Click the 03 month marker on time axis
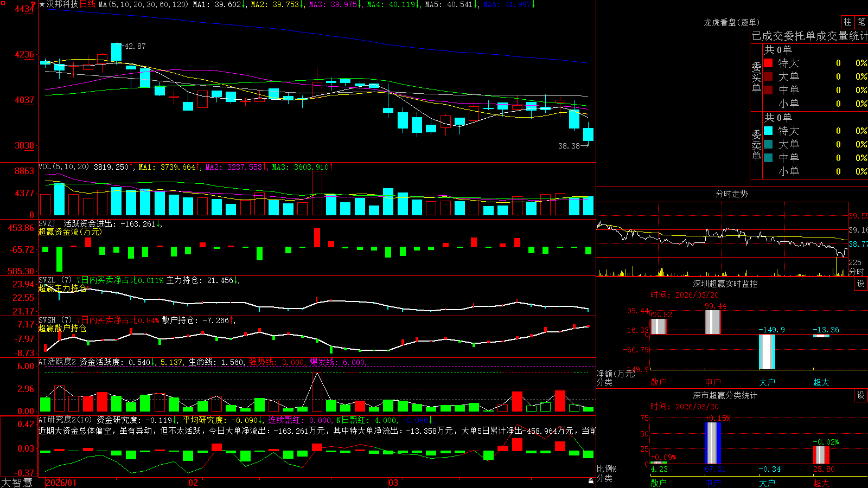868x488 pixels. tap(393, 483)
